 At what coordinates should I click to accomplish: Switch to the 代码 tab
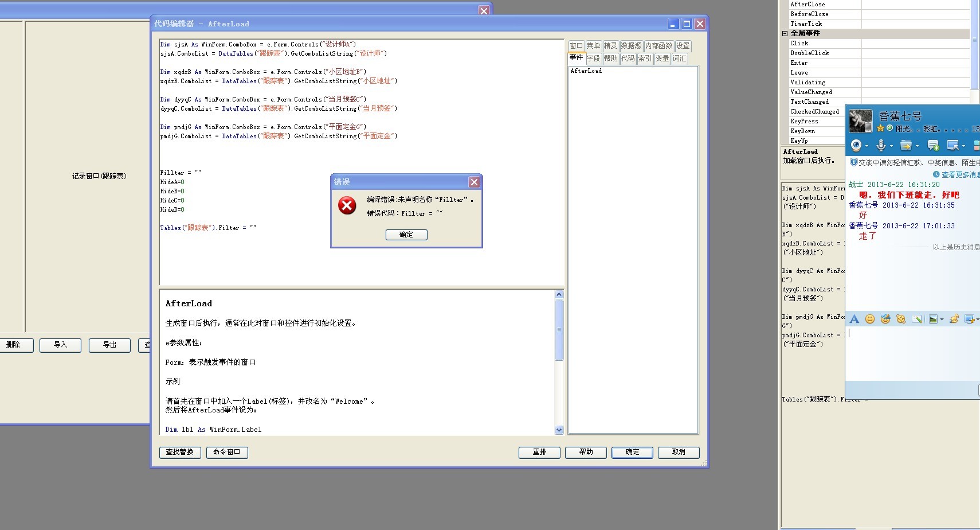pos(628,59)
